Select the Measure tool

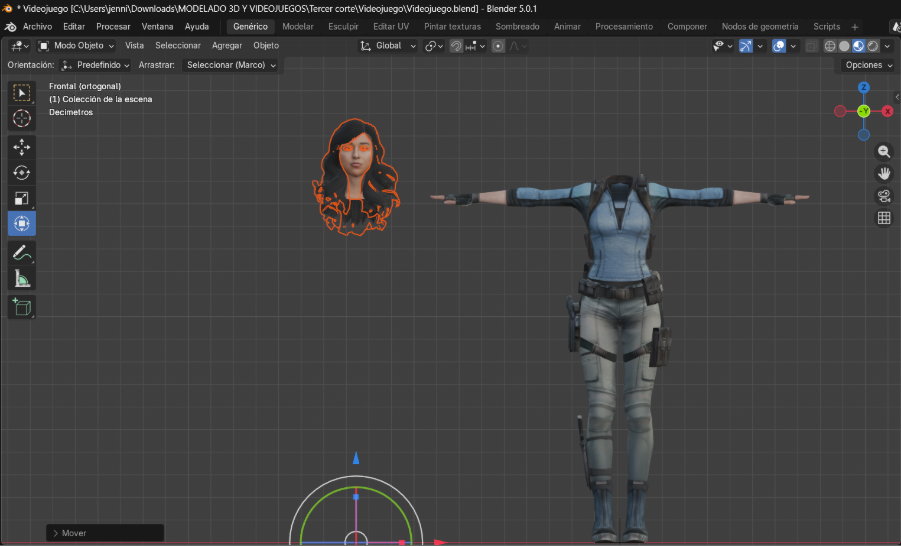[x=22, y=278]
